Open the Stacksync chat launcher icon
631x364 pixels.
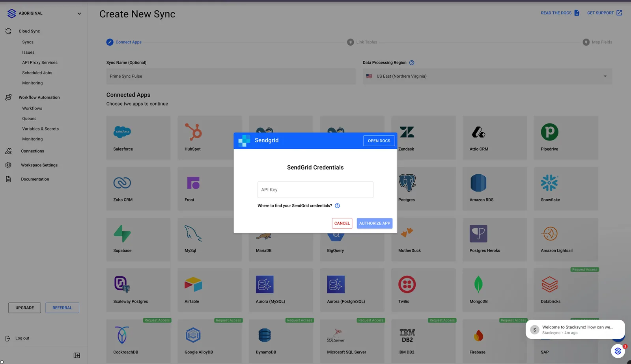(x=618, y=351)
